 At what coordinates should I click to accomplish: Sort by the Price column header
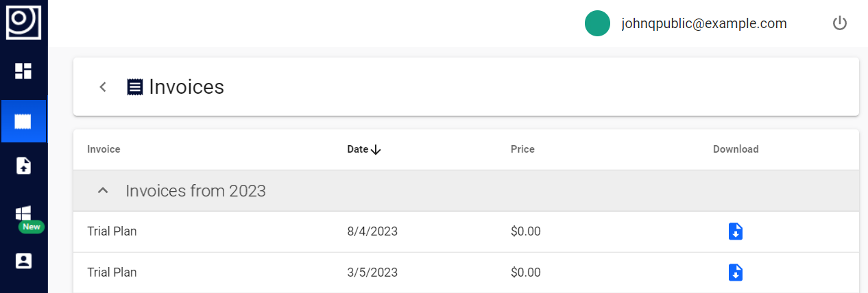click(x=522, y=149)
